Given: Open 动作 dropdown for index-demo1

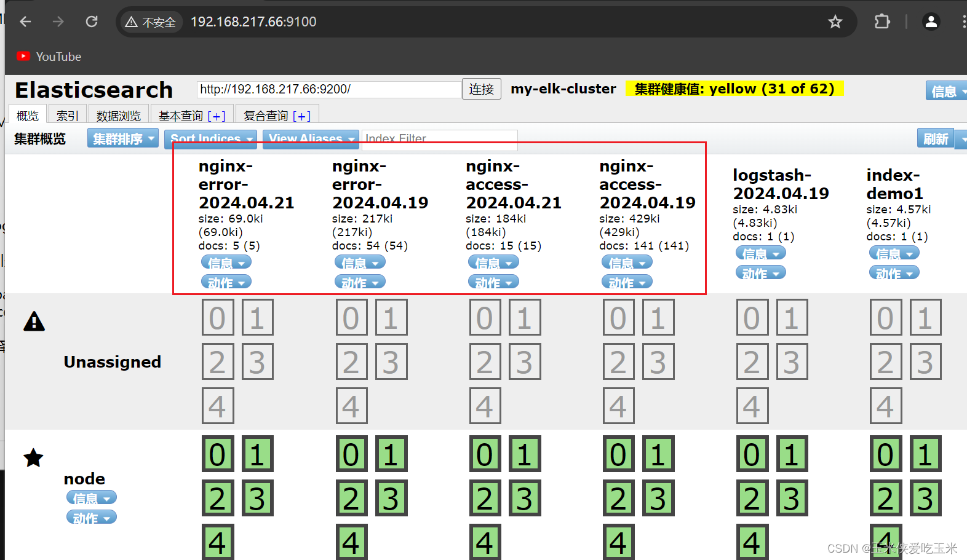Looking at the screenshot, I should click(894, 274).
